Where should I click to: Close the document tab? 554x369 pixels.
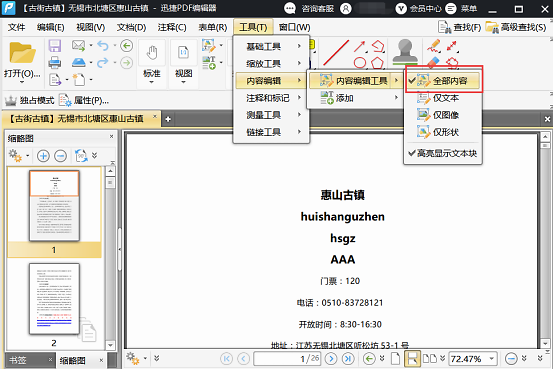point(155,116)
